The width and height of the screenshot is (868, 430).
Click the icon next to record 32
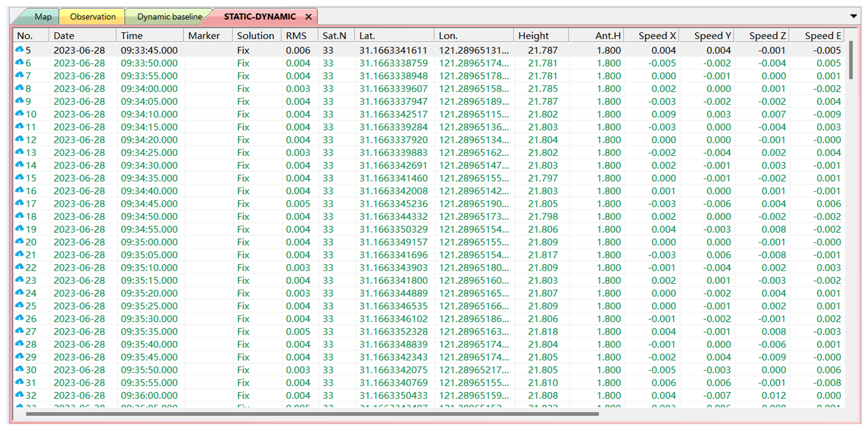[19, 395]
